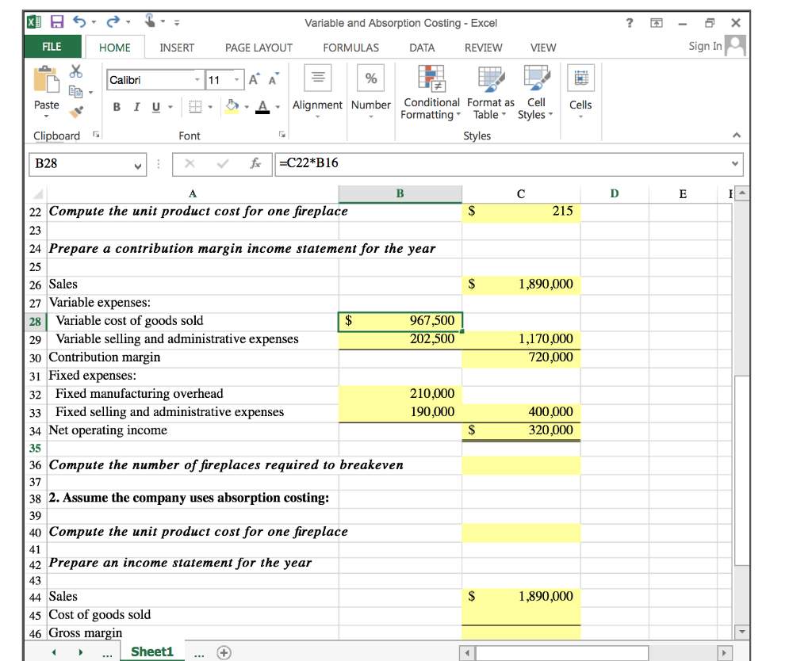Open the Conditional Formatting gallery
The width and height of the screenshot is (812, 661).
click(431, 91)
